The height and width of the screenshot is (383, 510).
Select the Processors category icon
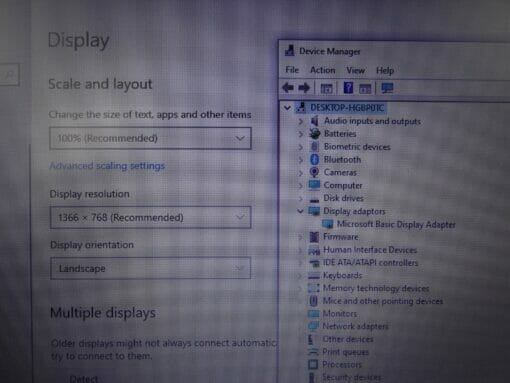pyautogui.click(x=313, y=364)
